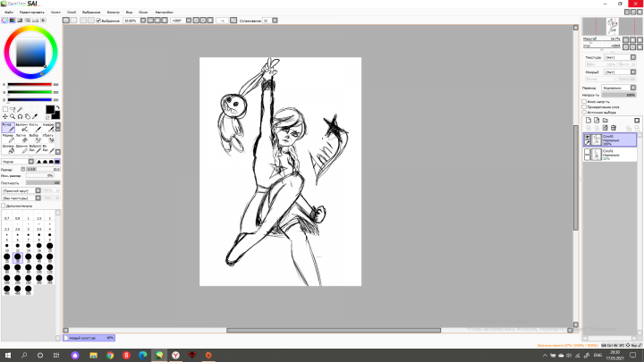Open the Файл menu

9,13
